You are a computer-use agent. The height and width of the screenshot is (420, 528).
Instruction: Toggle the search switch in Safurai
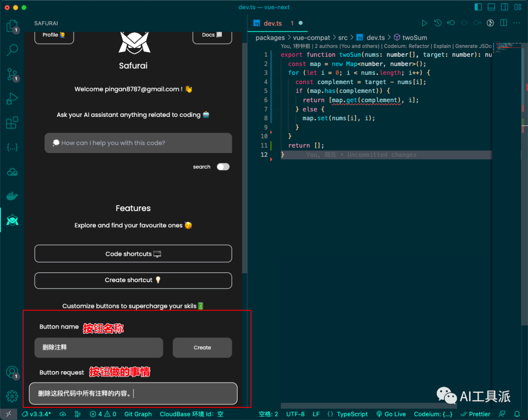tap(223, 167)
